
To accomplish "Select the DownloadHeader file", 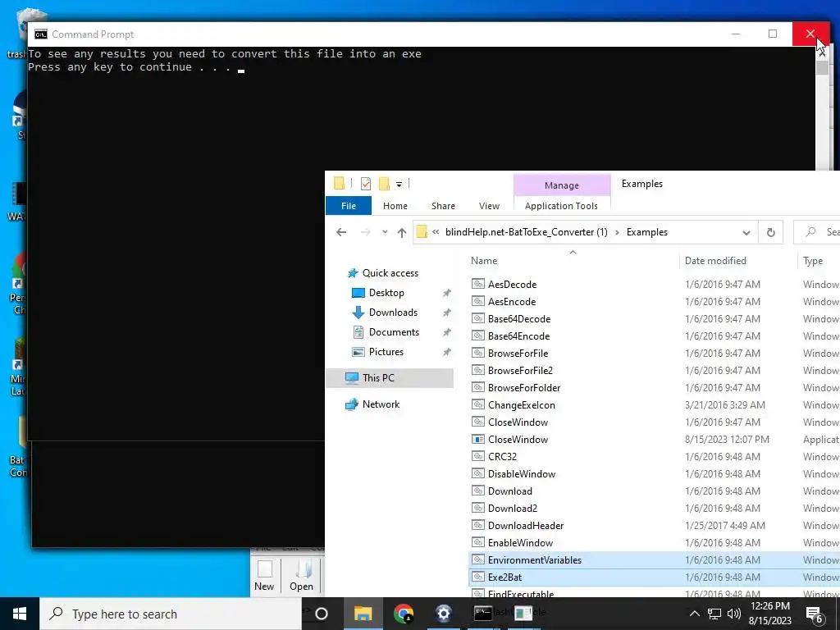I will pos(525,526).
